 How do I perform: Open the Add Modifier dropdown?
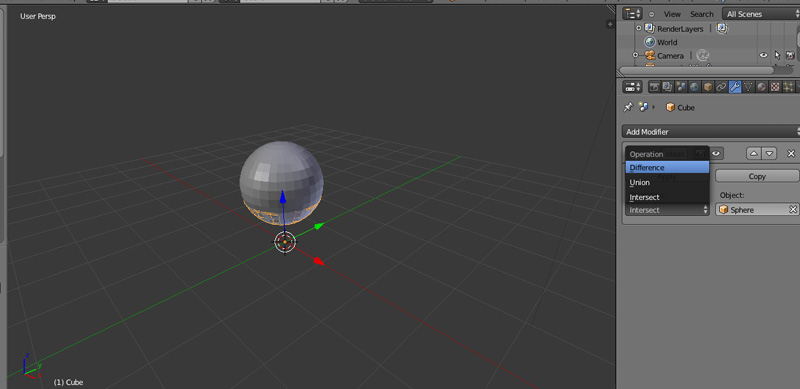click(711, 132)
